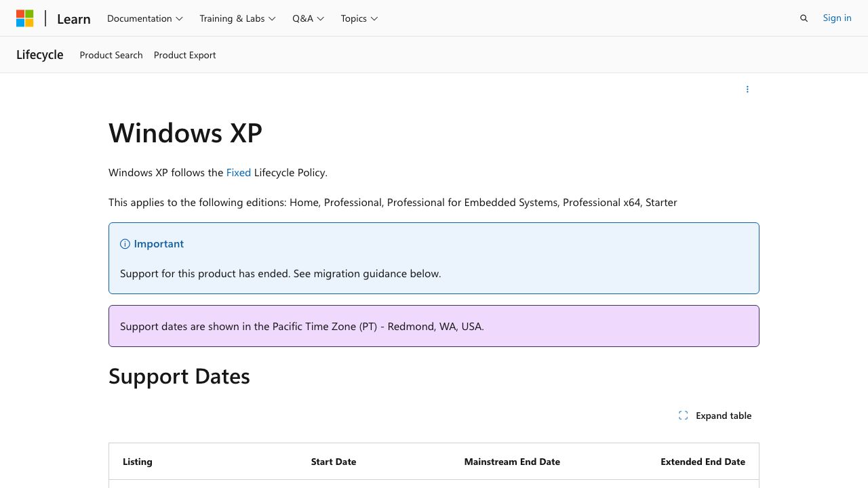This screenshot has height=488, width=868.
Task: Click the editions list sentence
Action: click(393, 202)
